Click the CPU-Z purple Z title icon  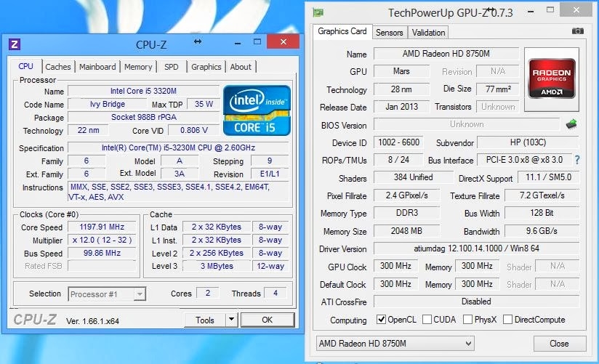(x=15, y=45)
